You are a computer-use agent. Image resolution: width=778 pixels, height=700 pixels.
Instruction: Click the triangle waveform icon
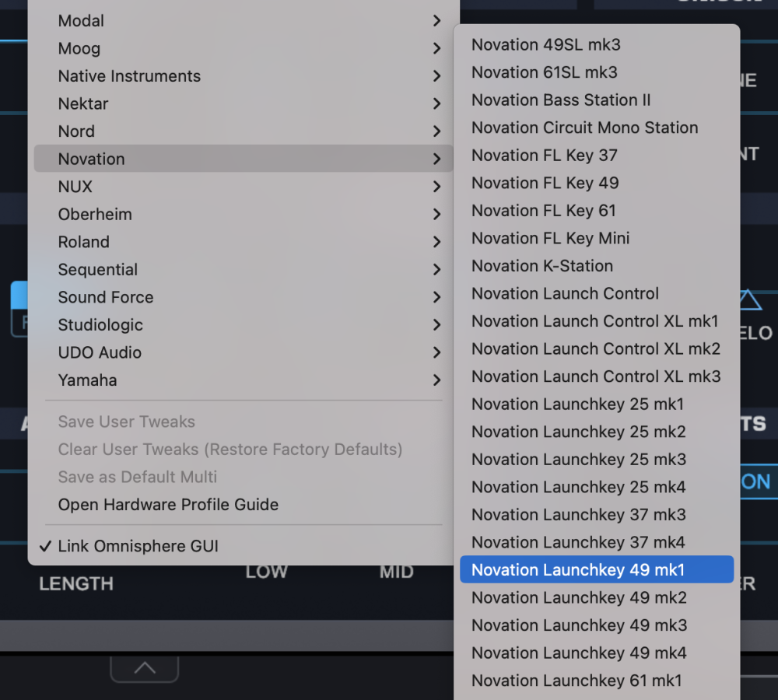pyautogui.click(x=749, y=300)
